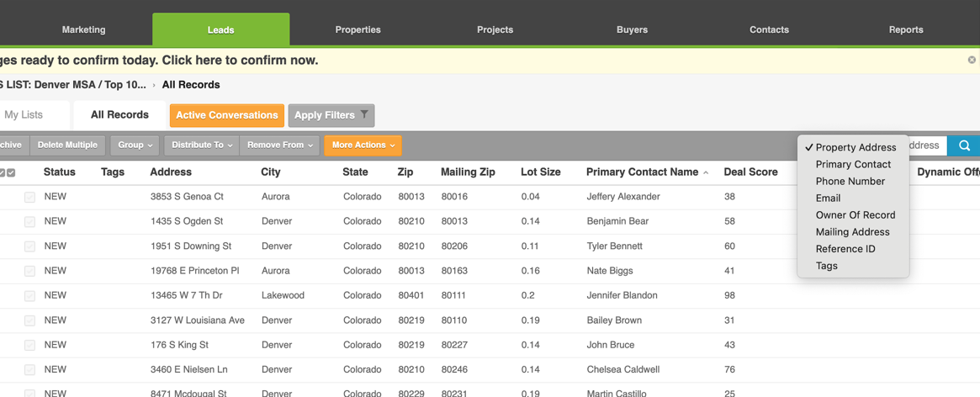This screenshot has height=397, width=980.
Task: Click the yellow confirm-now banner message
Action: click(x=159, y=60)
